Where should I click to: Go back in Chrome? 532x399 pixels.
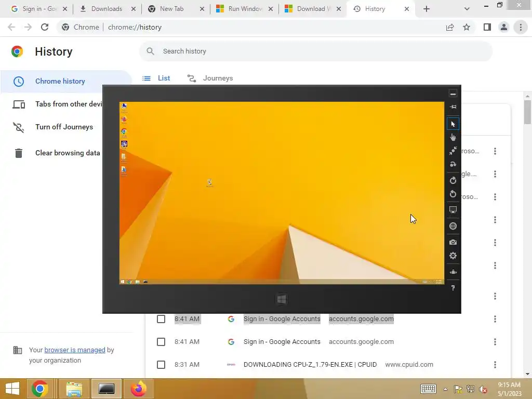11,27
